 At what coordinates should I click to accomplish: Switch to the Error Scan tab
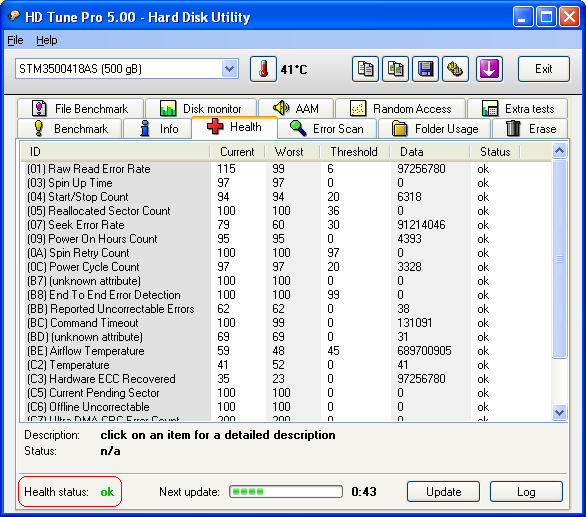tap(327, 129)
